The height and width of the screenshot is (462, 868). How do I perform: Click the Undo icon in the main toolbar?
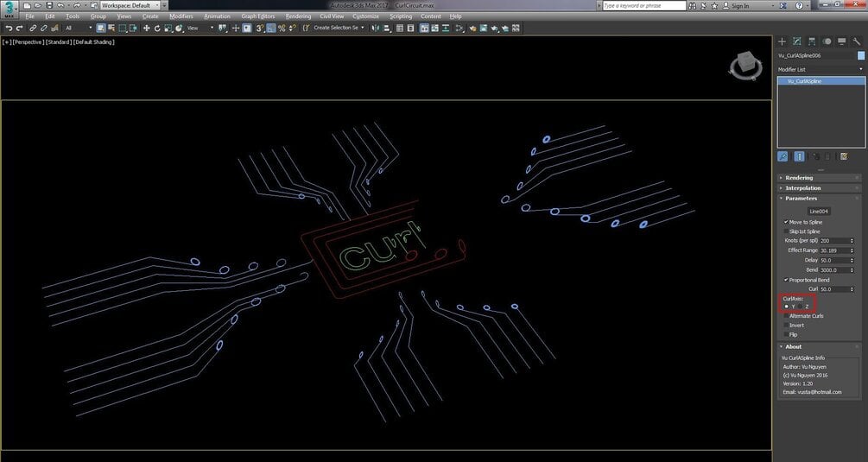pyautogui.click(x=9, y=28)
